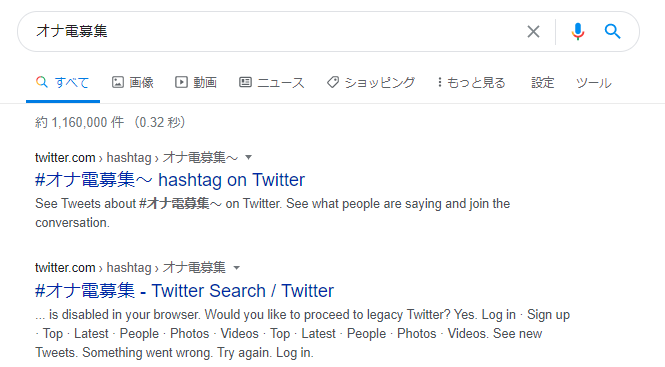
Task: Clear the search query with the X icon
Action: pyautogui.click(x=533, y=31)
